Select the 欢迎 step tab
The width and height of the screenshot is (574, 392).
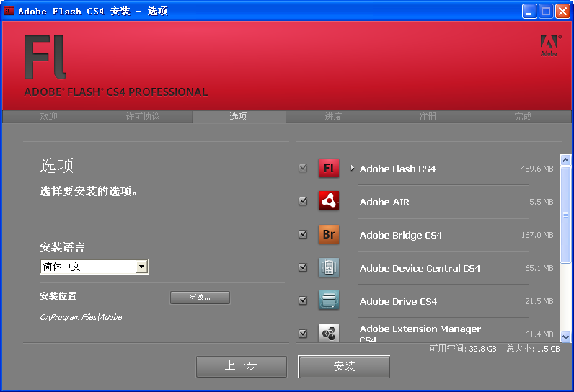49,117
